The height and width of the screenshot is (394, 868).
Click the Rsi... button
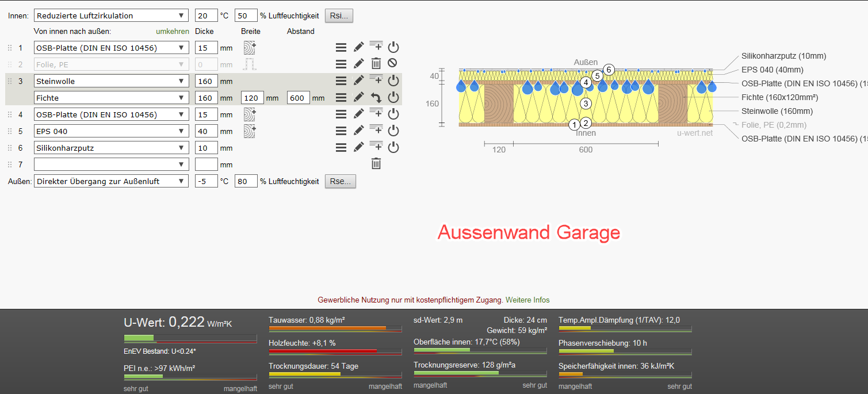[339, 16]
